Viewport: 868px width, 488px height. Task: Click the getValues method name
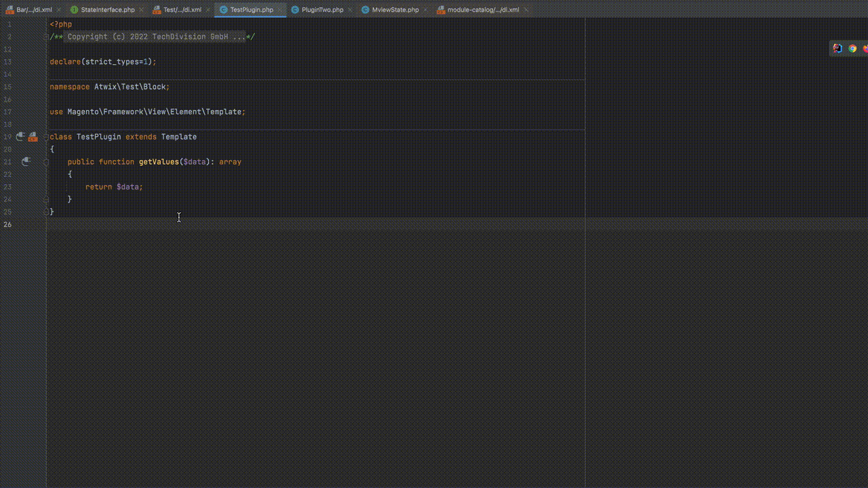pos(158,162)
